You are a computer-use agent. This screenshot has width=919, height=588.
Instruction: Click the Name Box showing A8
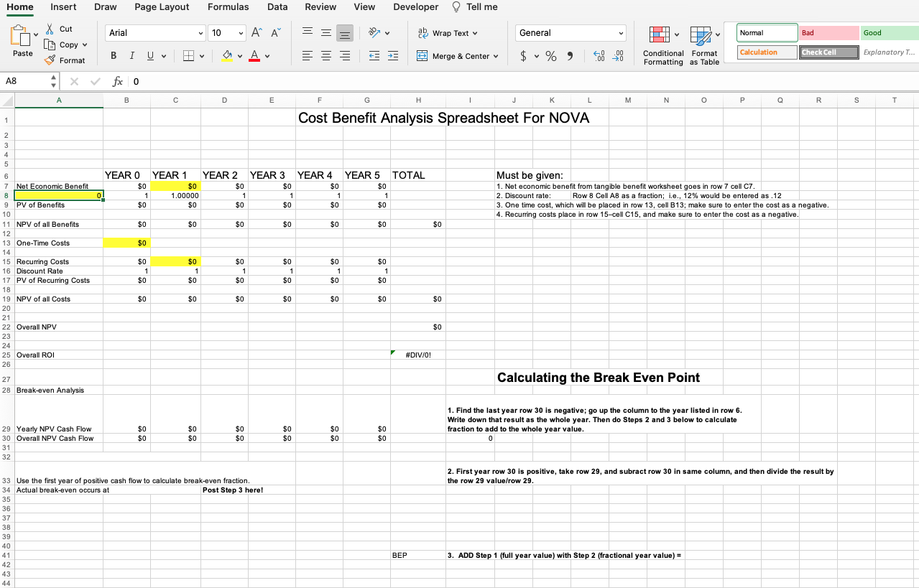[x=26, y=81]
